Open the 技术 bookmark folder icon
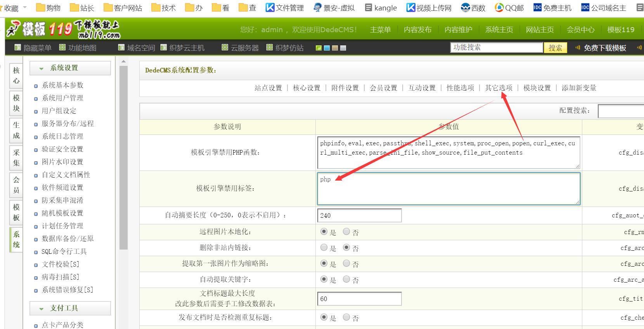Image resolution: width=644 pixels, height=329 pixels. click(156, 7)
